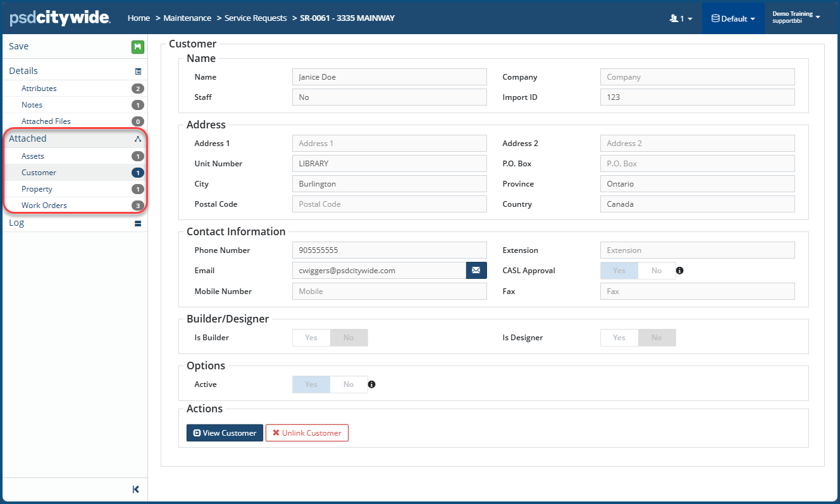Click the Unlink Customer button

point(307,433)
